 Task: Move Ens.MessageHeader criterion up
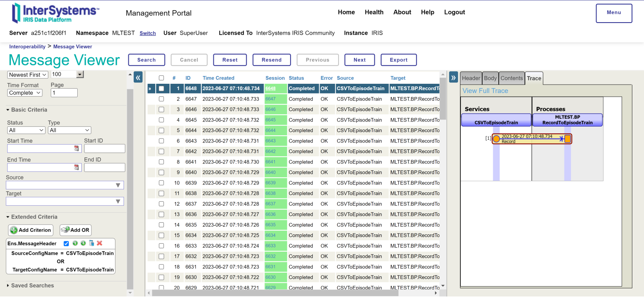click(75, 243)
